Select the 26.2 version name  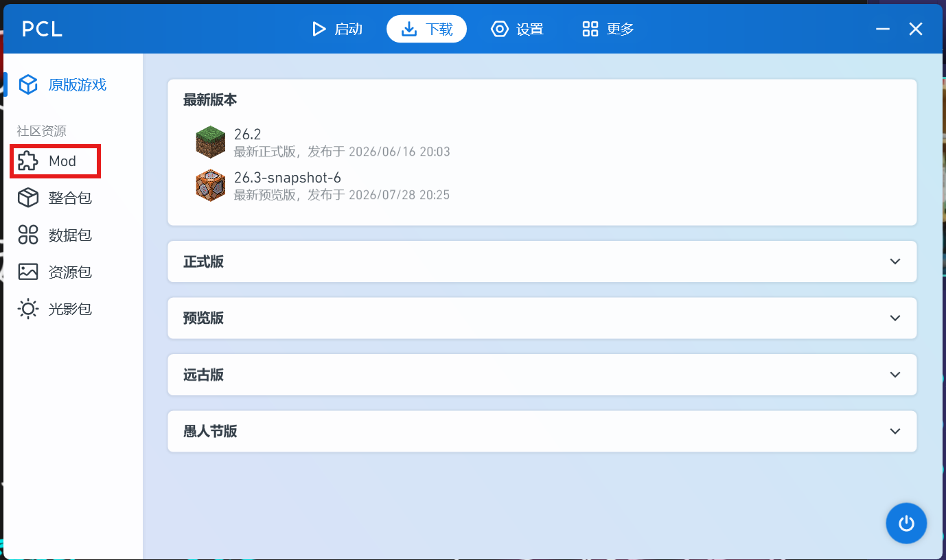(248, 135)
